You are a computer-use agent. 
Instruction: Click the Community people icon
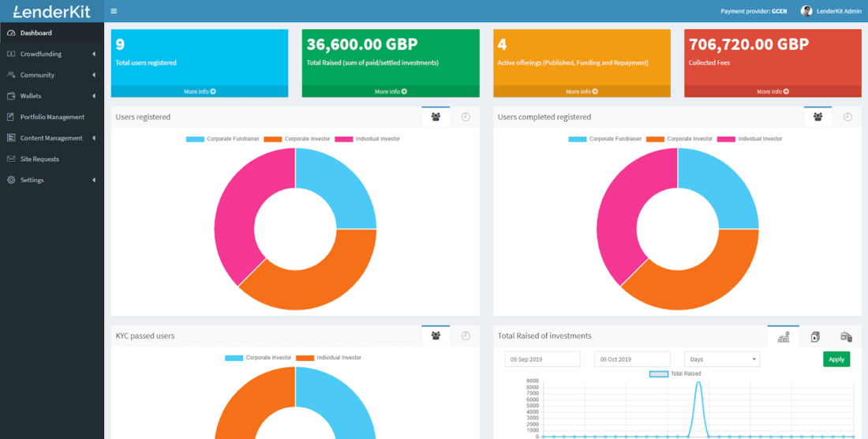pos(11,75)
